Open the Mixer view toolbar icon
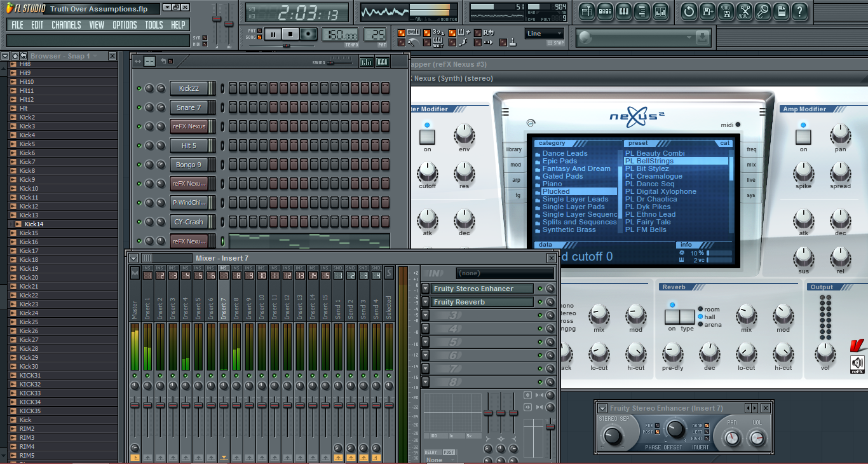This screenshot has width=868, height=464. coord(661,11)
